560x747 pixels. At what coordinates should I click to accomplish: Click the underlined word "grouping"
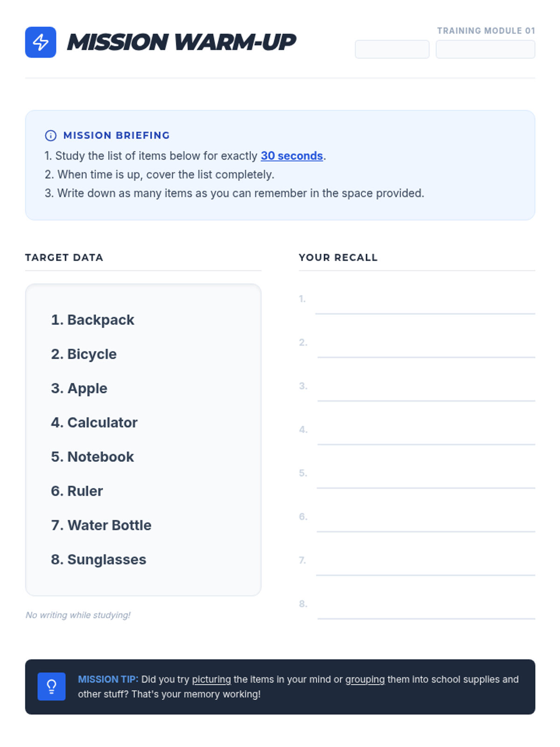[365, 679]
